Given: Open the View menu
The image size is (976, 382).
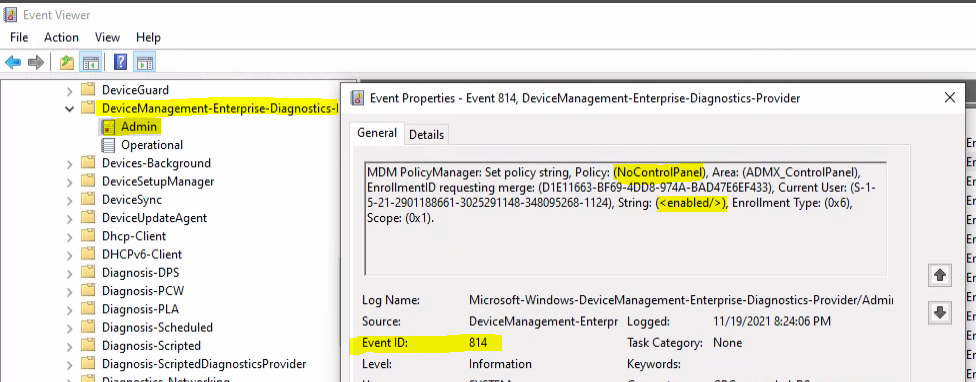Looking at the screenshot, I should point(107,37).
